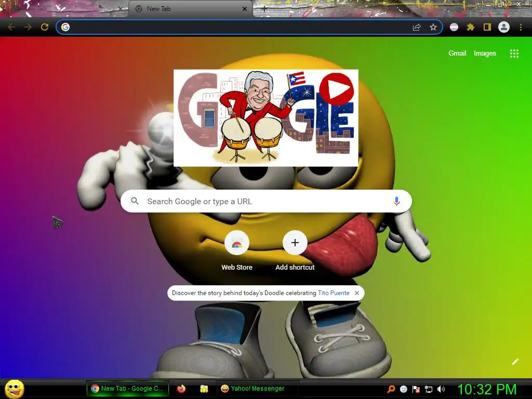Open the Google apps grid

514,54
